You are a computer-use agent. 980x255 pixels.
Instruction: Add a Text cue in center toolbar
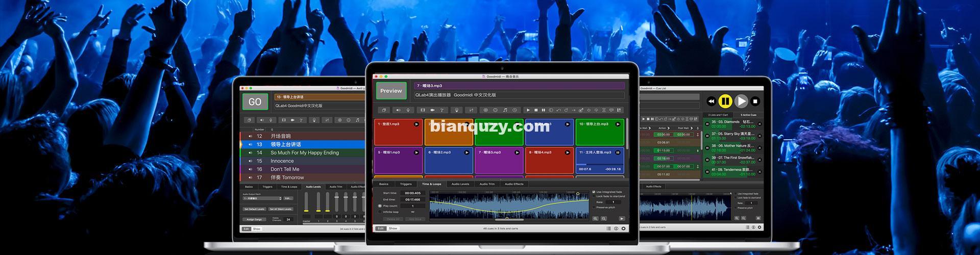[x=442, y=110]
